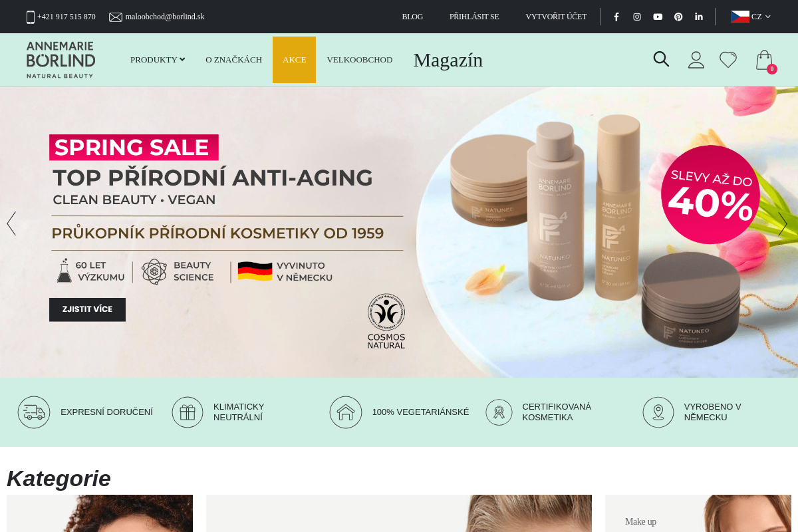Open the VELKOOBCHOD menu item
Viewport: 798px width, 532px height.
coord(360,60)
